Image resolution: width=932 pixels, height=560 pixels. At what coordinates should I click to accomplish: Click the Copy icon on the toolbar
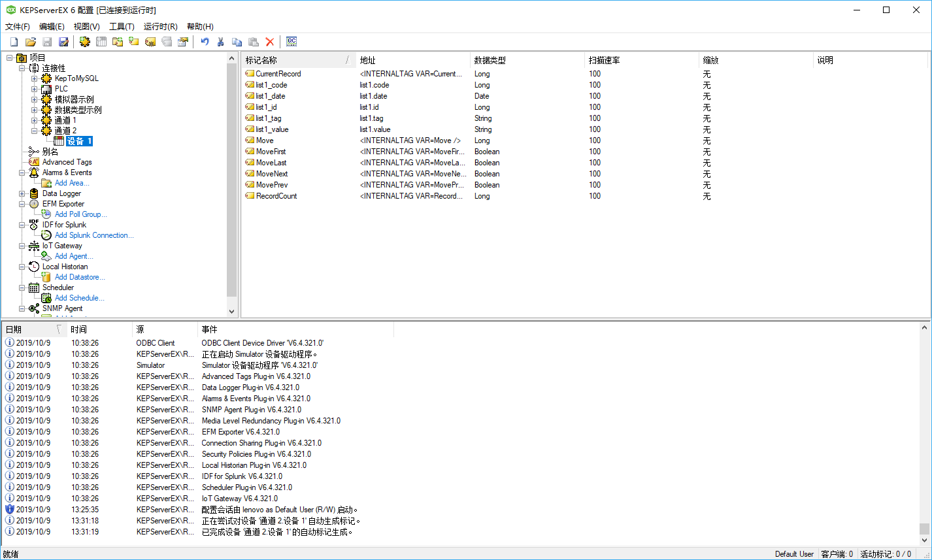[x=237, y=41]
